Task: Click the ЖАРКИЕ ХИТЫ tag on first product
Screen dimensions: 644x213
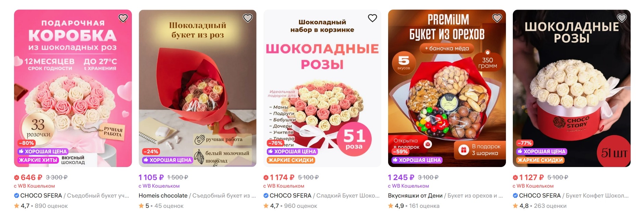Action: [x=38, y=160]
